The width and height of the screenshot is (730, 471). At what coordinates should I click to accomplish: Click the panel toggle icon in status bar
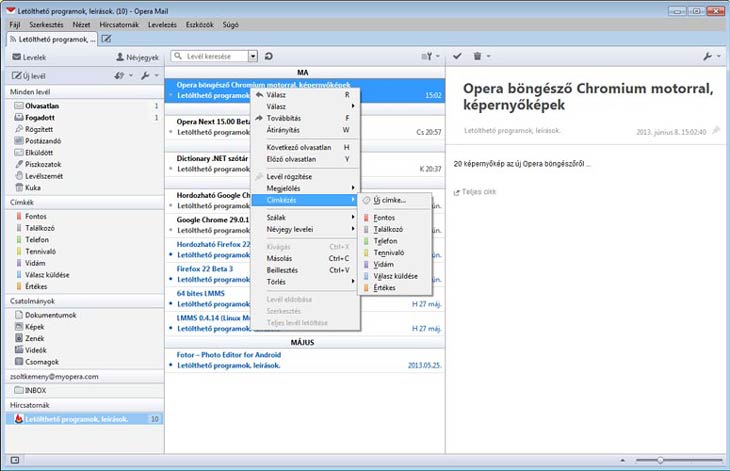(13, 460)
